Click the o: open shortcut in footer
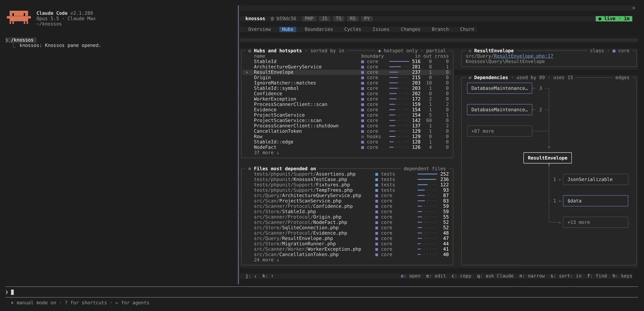The image size is (644, 311). point(411,276)
